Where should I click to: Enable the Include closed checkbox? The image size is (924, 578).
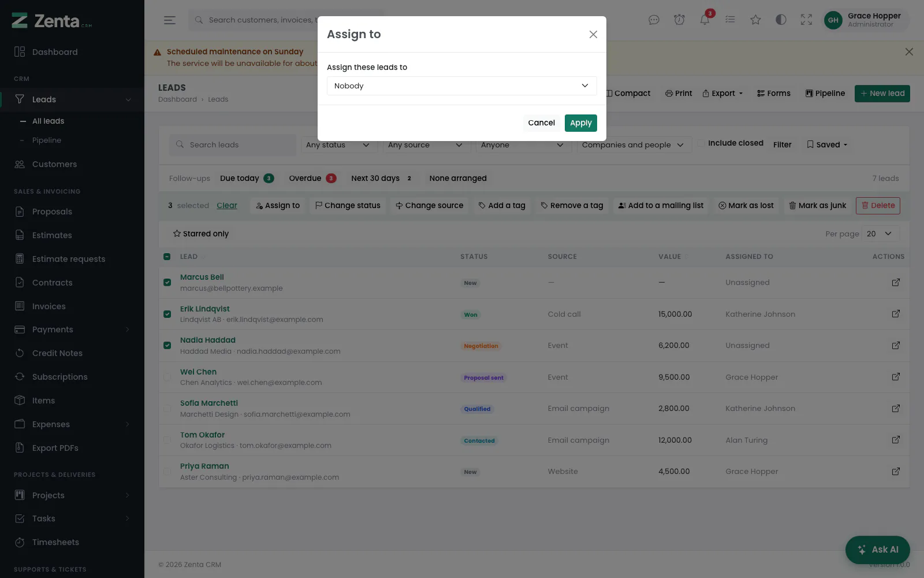(701, 143)
